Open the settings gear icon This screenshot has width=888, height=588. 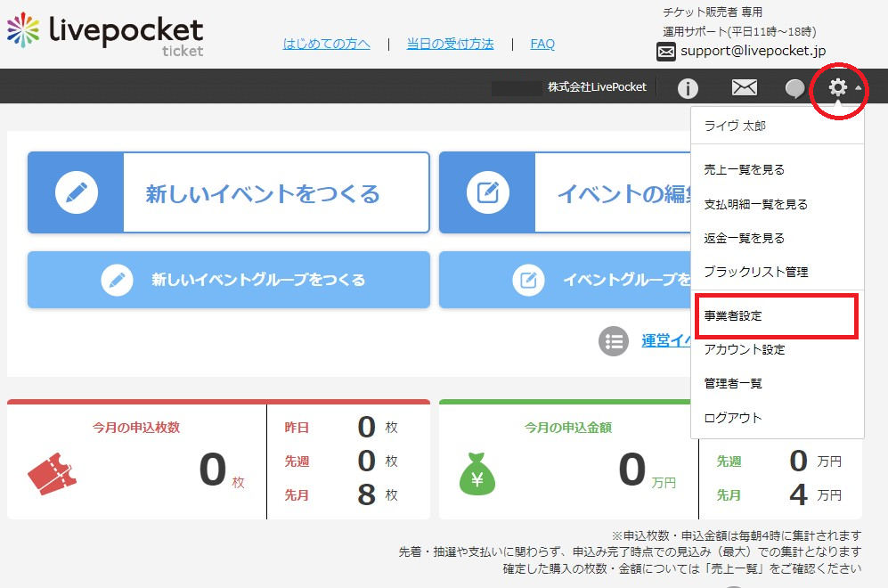point(838,87)
